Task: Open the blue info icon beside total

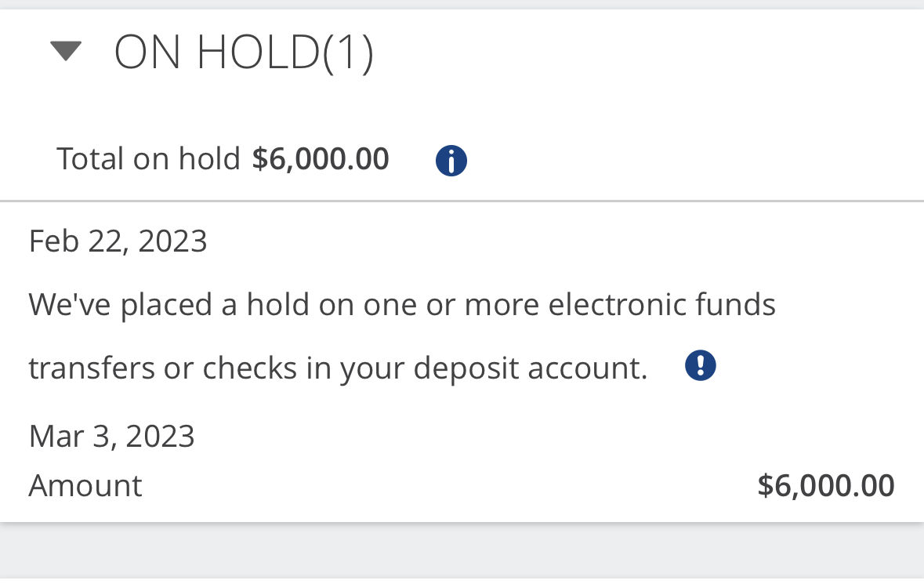Action: tap(451, 160)
